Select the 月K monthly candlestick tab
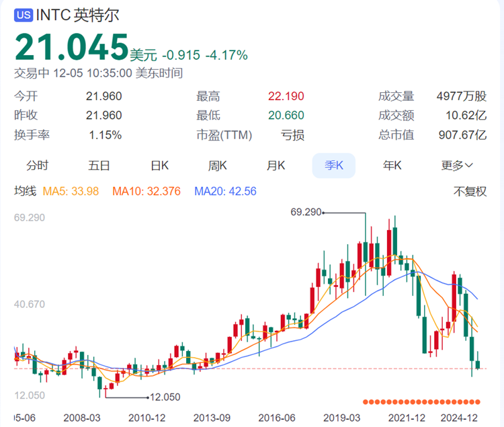 tap(276, 165)
